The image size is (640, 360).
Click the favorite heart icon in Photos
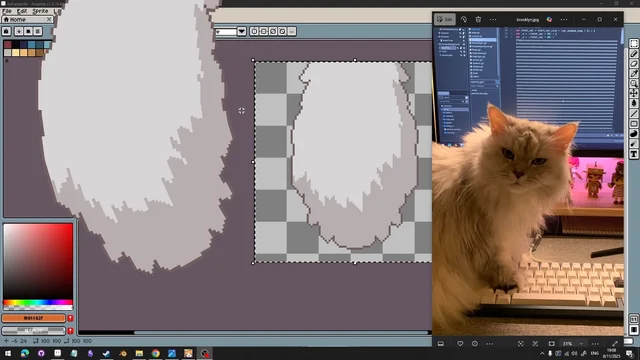pos(460,344)
